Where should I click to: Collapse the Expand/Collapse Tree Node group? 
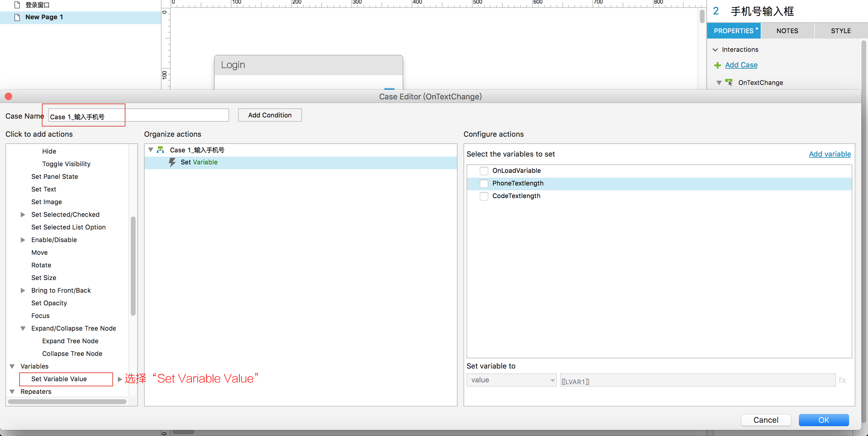click(x=23, y=329)
